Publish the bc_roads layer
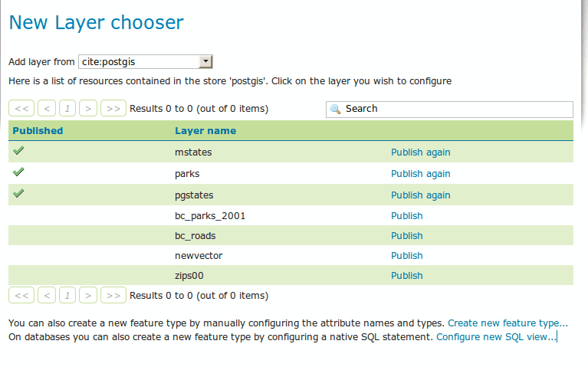The height and width of the screenshot is (367, 588). click(406, 236)
